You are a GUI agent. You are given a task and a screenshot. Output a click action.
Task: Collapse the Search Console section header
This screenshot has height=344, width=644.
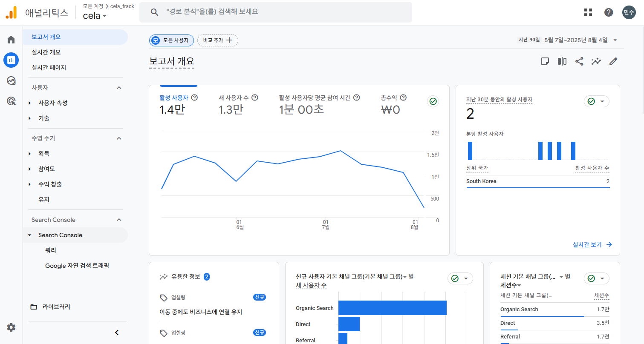(119, 220)
